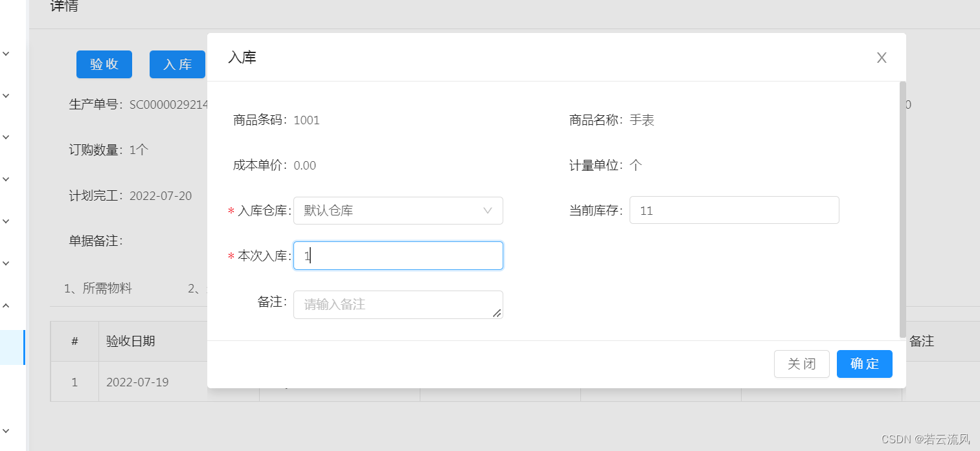This screenshot has width=980, height=451.
Task: Collapse the expanded sidebar menu (up chevron)
Action: (x=6, y=305)
